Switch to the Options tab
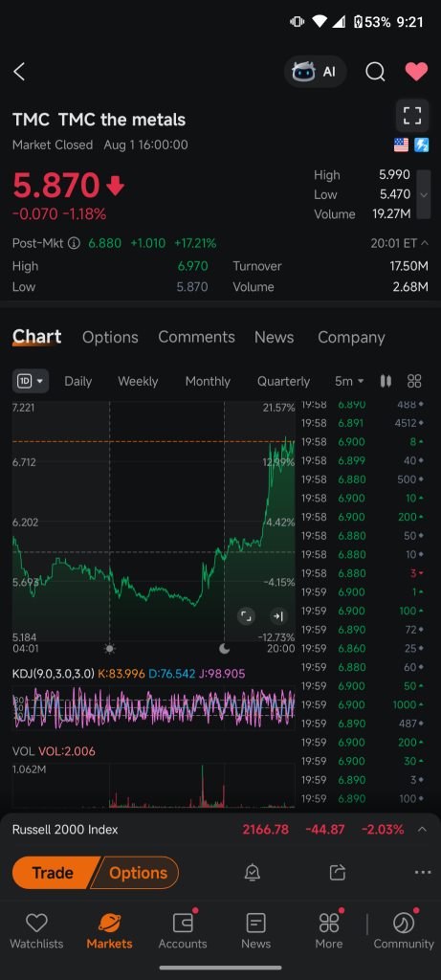 [110, 338]
